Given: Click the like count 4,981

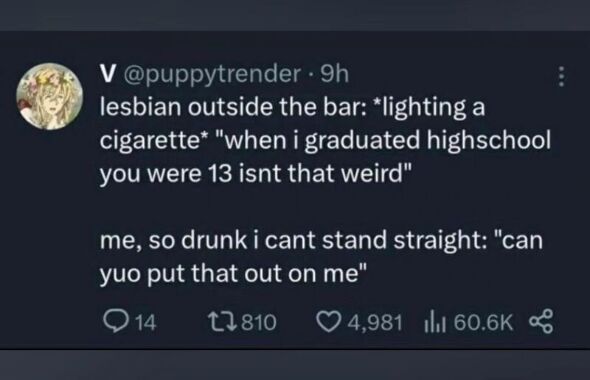Looking at the screenshot, I should pos(375,323).
